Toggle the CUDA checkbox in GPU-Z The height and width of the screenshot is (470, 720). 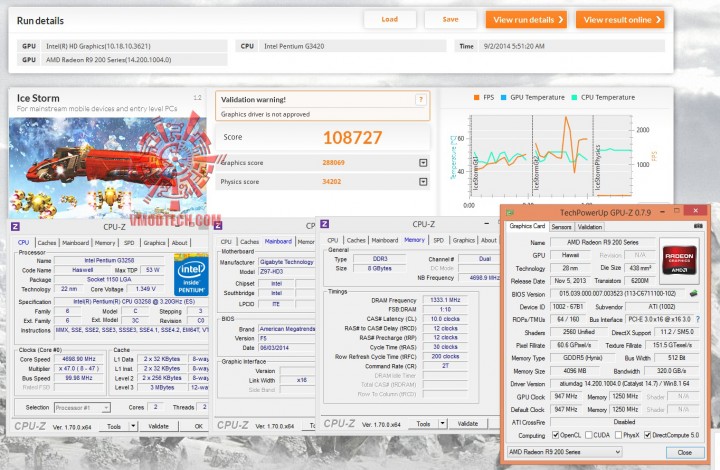point(589,435)
